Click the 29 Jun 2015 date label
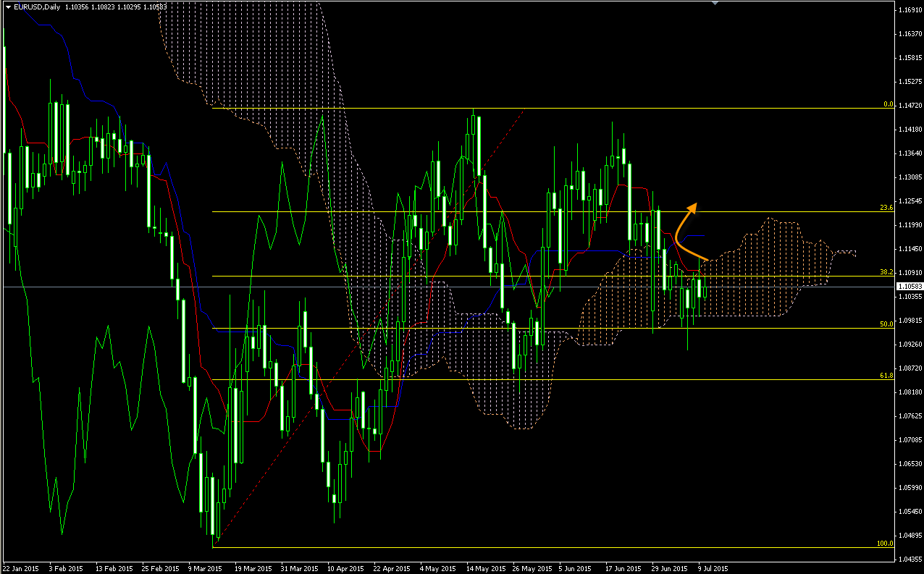924x574 pixels. click(669, 569)
